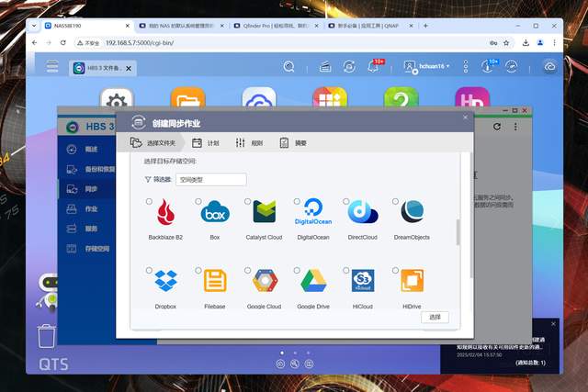Open the Sync section in HBS sidebar
Screen dimensions: 588x392
86,189
